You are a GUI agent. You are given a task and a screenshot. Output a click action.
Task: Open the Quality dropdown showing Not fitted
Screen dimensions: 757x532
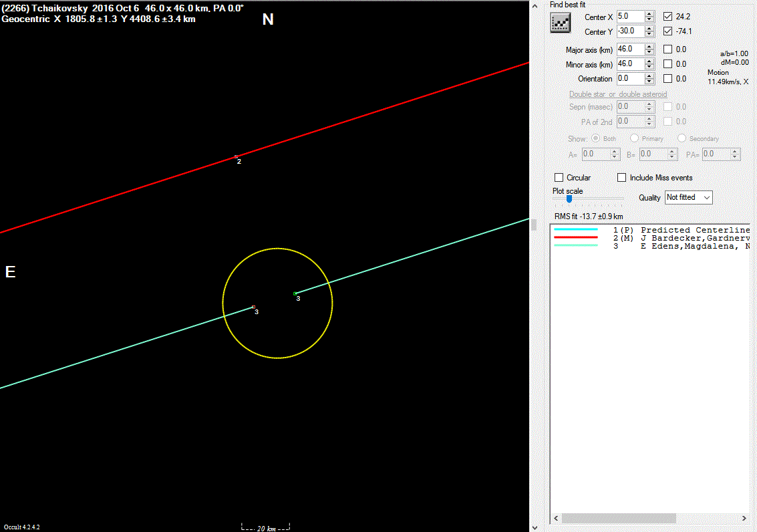coord(688,197)
